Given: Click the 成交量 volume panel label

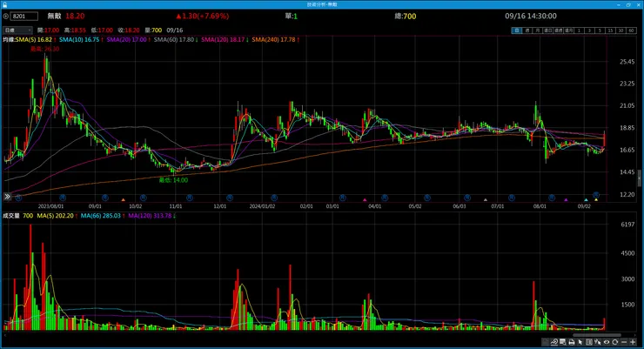Looking at the screenshot, I should (x=11, y=216).
